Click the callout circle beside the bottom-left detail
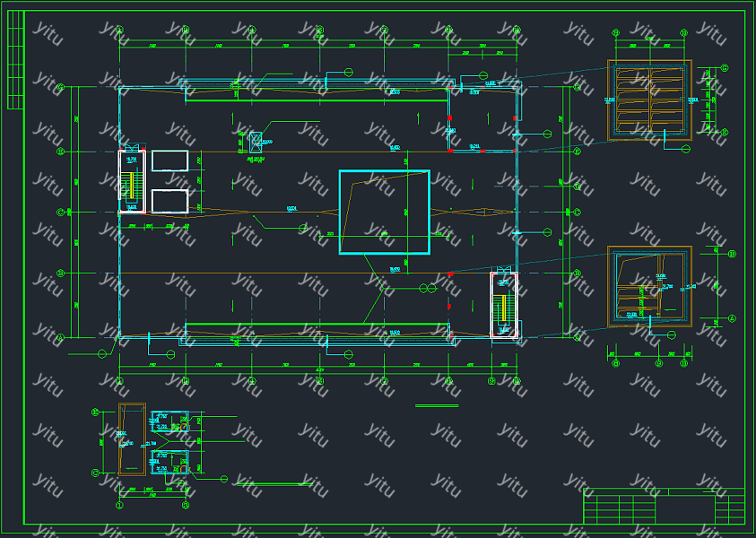This screenshot has height=538, width=756. point(224,479)
